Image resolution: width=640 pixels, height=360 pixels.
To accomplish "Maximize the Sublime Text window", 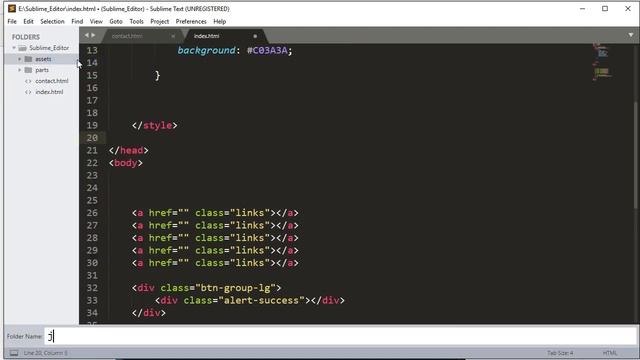I will coord(605,9).
